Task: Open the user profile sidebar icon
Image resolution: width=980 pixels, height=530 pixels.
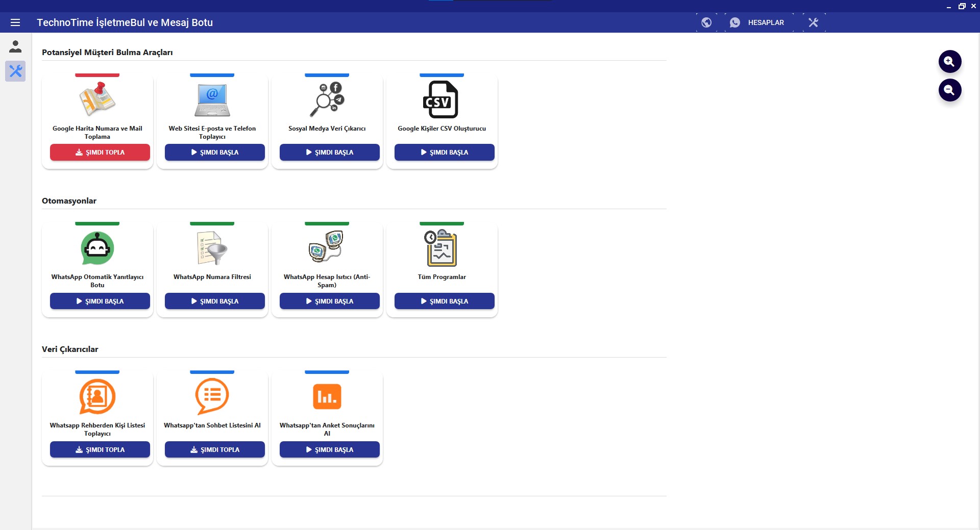Action: click(15, 46)
